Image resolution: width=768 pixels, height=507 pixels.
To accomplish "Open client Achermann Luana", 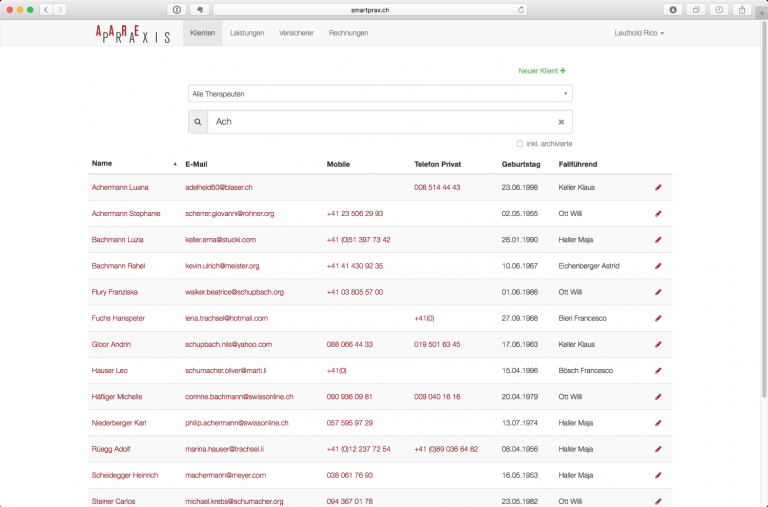I will tap(120, 187).
